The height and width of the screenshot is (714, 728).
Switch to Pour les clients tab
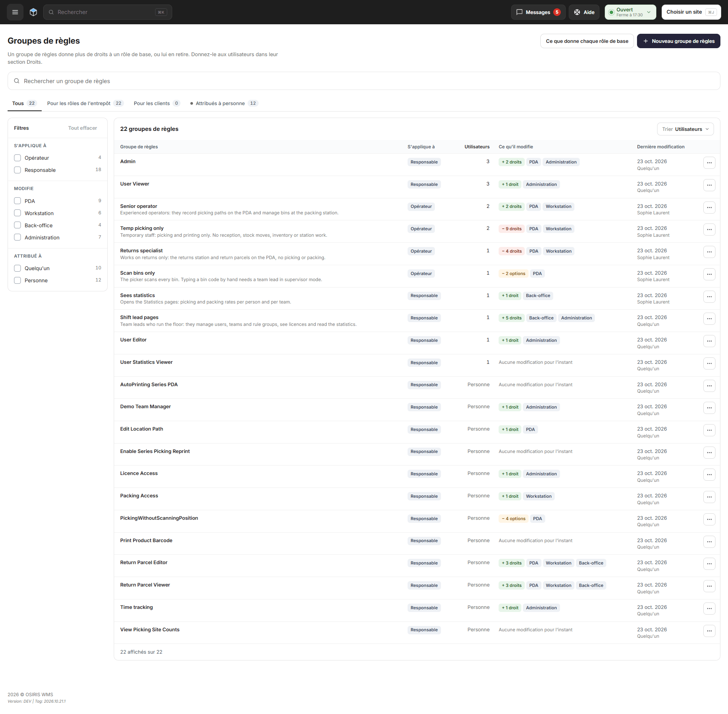(157, 103)
